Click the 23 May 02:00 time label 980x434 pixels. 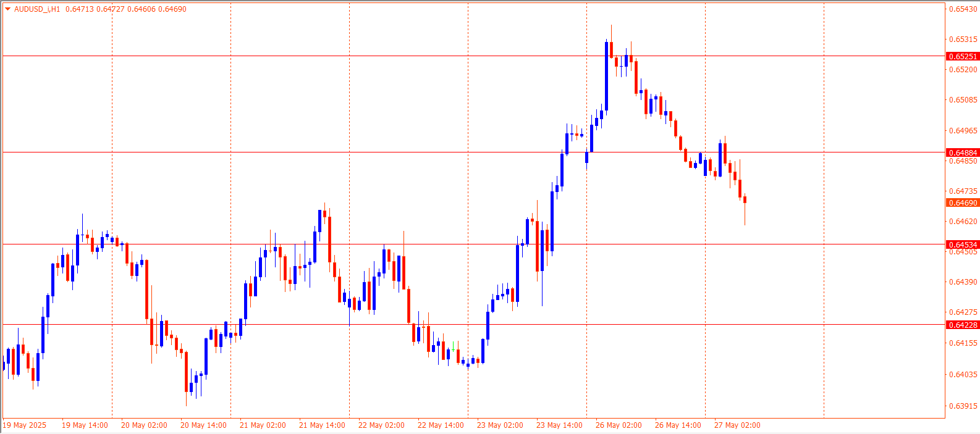click(500, 425)
